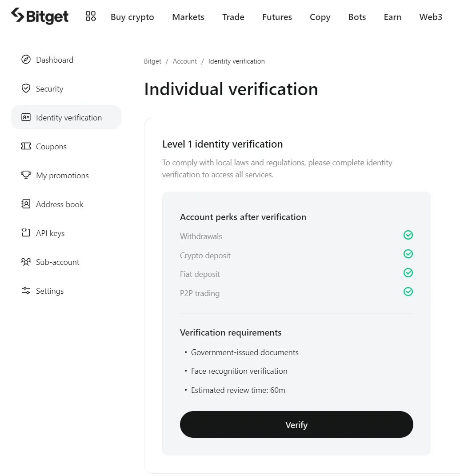460x476 pixels.
Task: Click the Coupons ticket icon
Action: point(26,146)
